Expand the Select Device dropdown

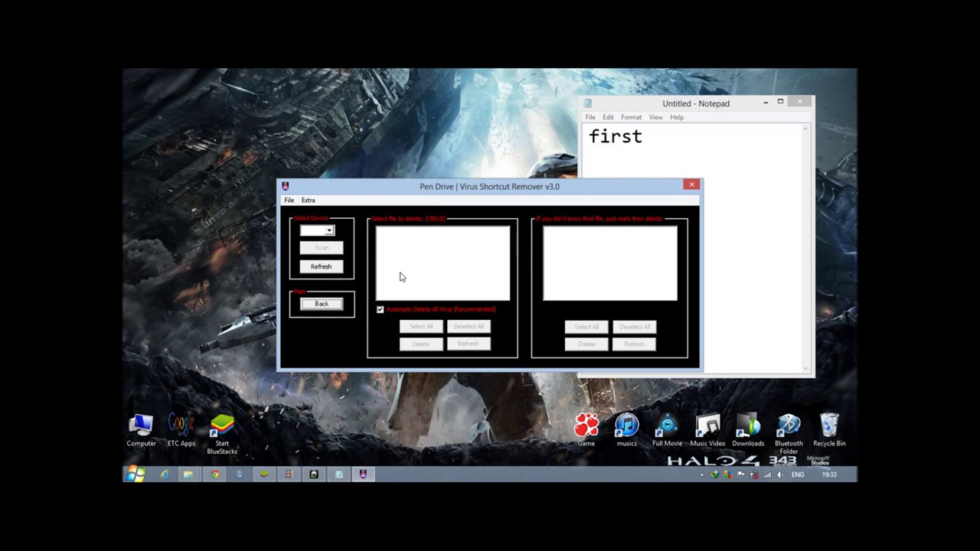click(x=328, y=230)
